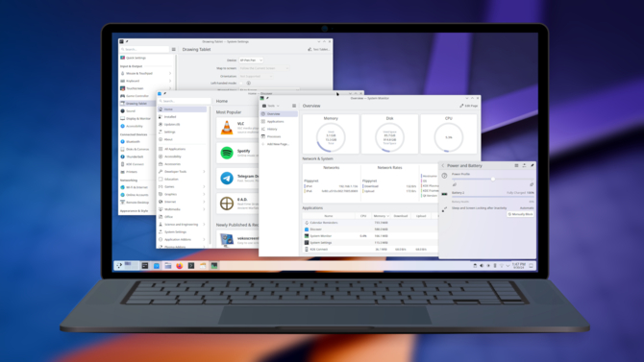Click Edit Page in System Monitor
This screenshot has width=644, height=362.
click(469, 106)
